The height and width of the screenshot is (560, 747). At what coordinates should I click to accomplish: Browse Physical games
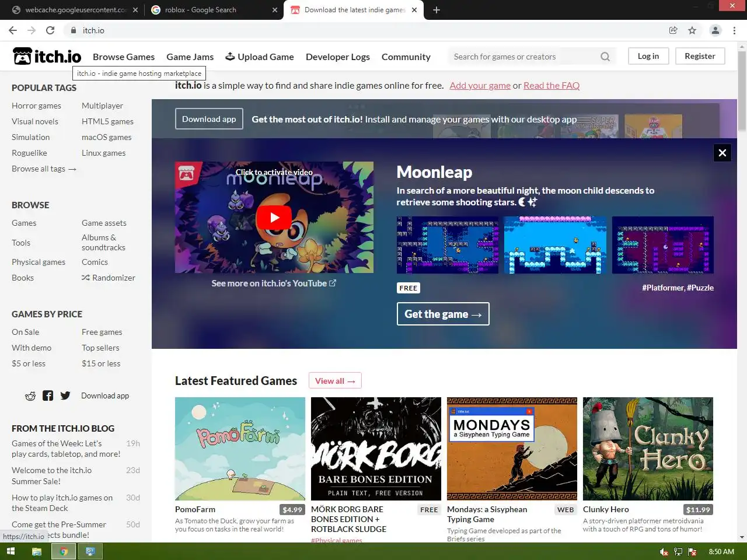coord(39,262)
